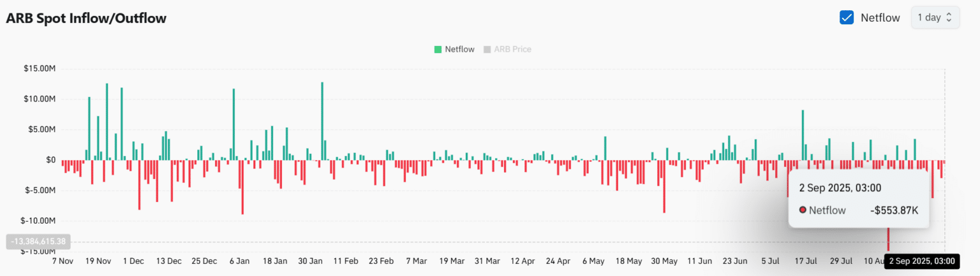Click the green Netflow legend swatch
Screen dimensions: 980x276
438,49
